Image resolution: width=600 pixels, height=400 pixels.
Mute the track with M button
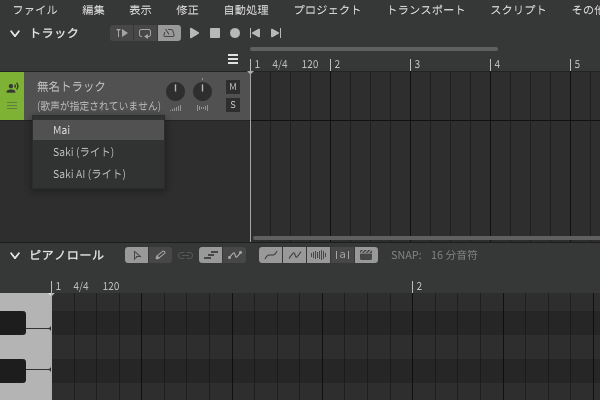tap(233, 87)
